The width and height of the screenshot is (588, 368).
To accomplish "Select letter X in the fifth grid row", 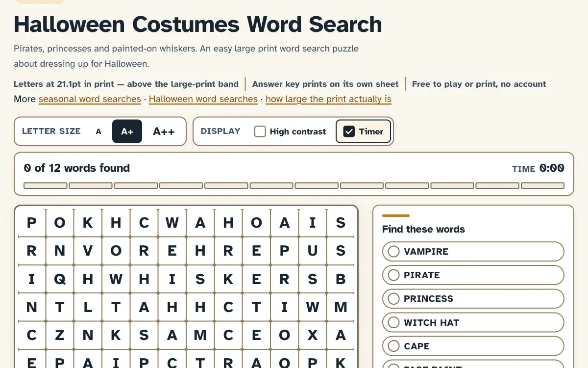I will click(x=313, y=335).
